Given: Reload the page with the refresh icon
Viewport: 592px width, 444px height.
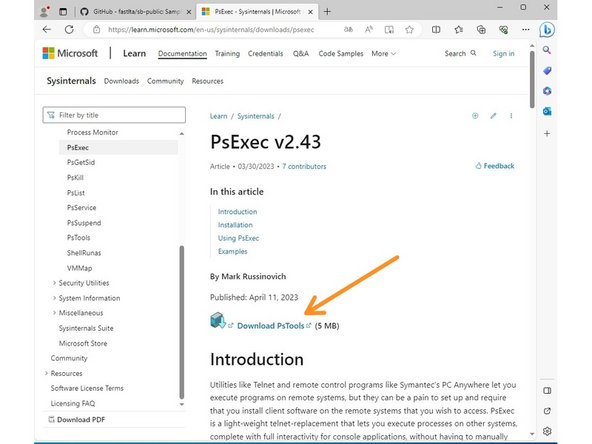Looking at the screenshot, I should point(69,29).
